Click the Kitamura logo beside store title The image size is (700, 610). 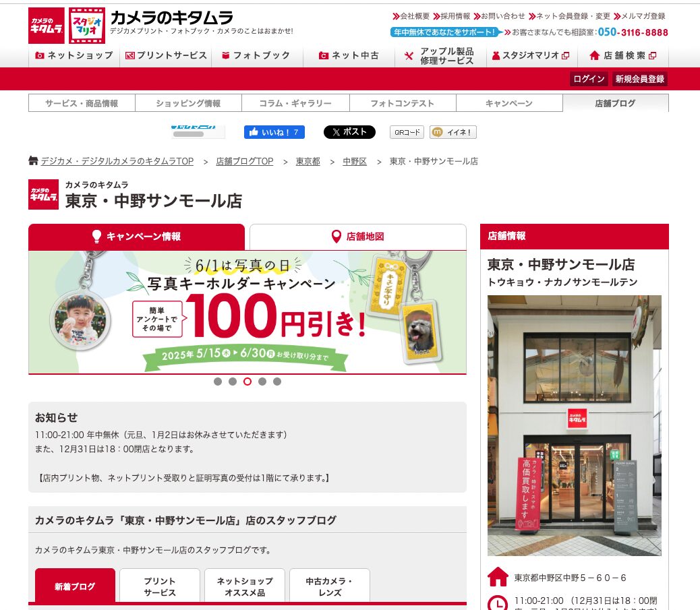pos(43,195)
